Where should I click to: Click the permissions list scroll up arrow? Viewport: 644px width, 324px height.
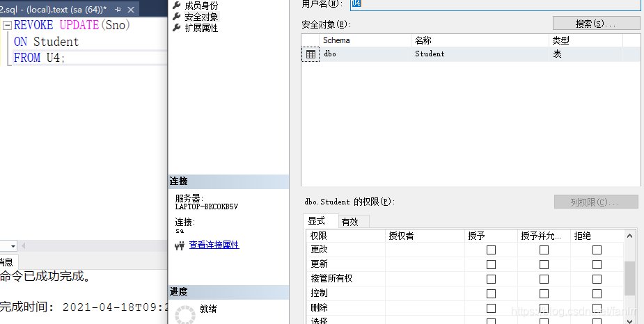pyautogui.click(x=629, y=236)
